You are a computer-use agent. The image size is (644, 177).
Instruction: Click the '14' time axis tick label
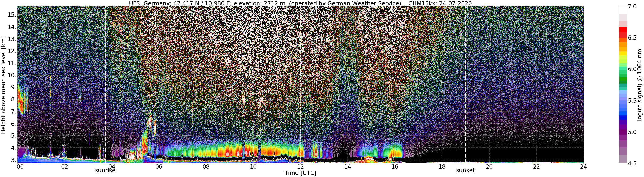tap(347, 166)
